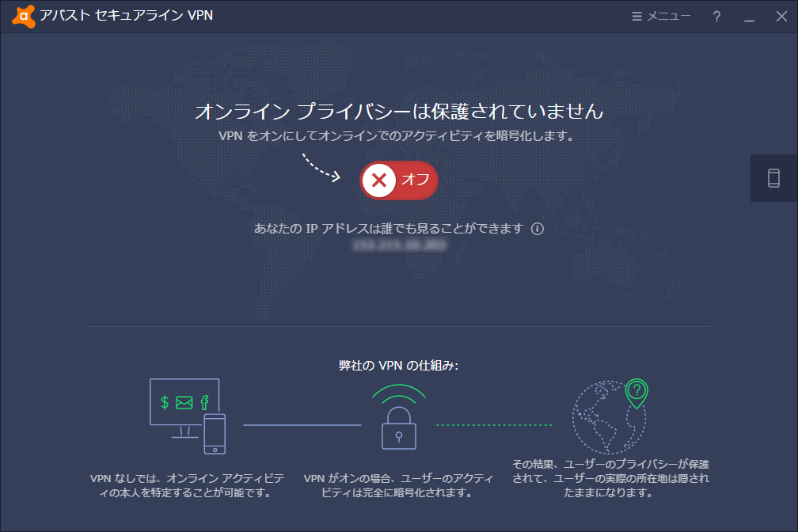Click the padlock with Wi-Fi signal illustration
This screenshot has width=798, height=532.
pyautogui.click(x=399, y=417)
